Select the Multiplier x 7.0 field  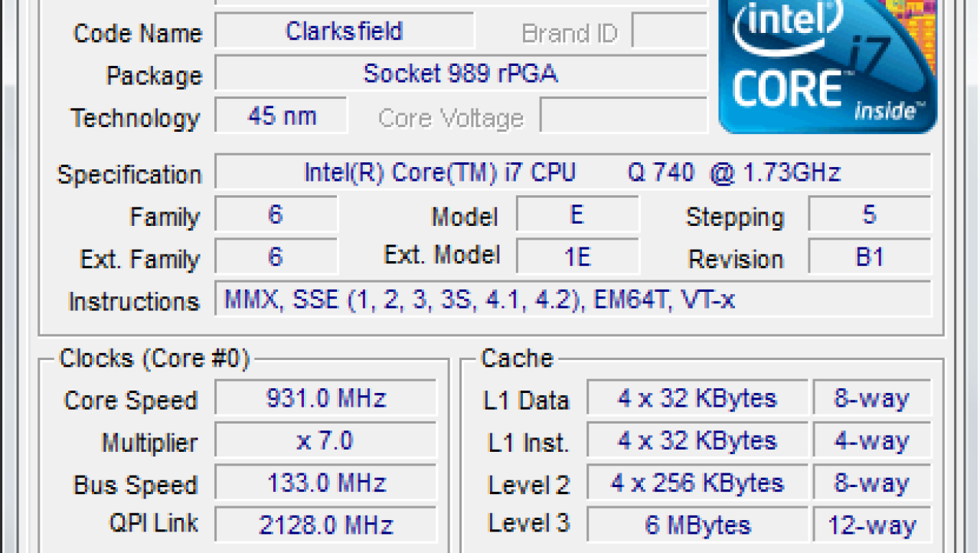(325, 442)
